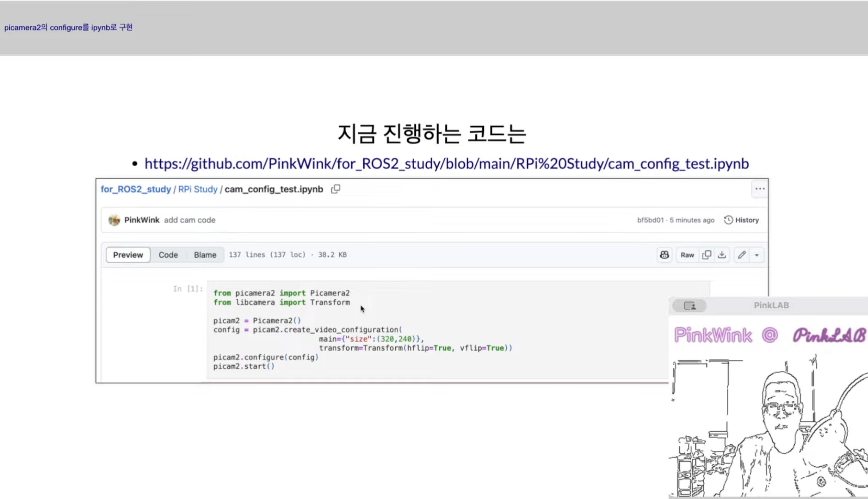The height and width of the screenshot is (499, 868).
Task: Click the PinkLAB window picture-in-picture icon
Action: tap(690, 306)
